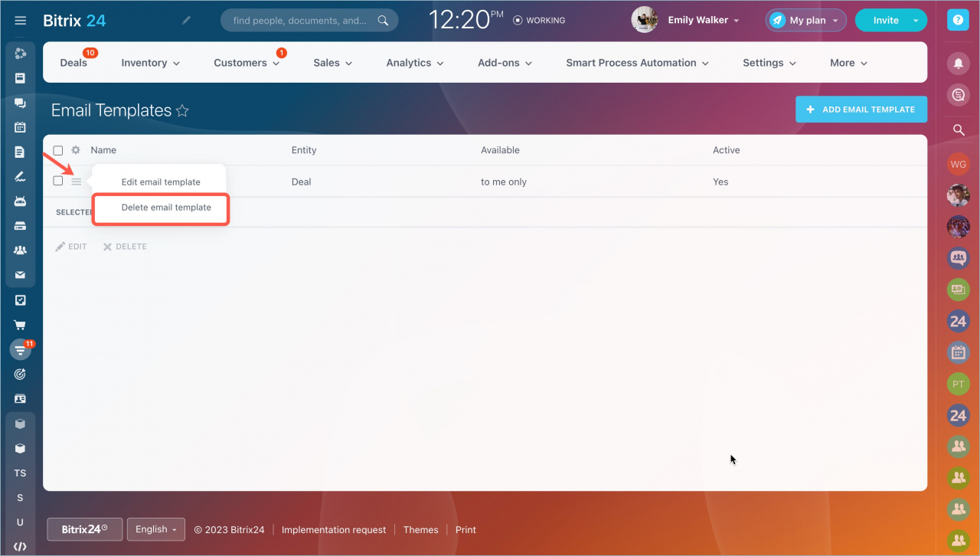Open the workgroups people icon in left sidebar
The image size is (980, 556).
(x=21, y=250)
